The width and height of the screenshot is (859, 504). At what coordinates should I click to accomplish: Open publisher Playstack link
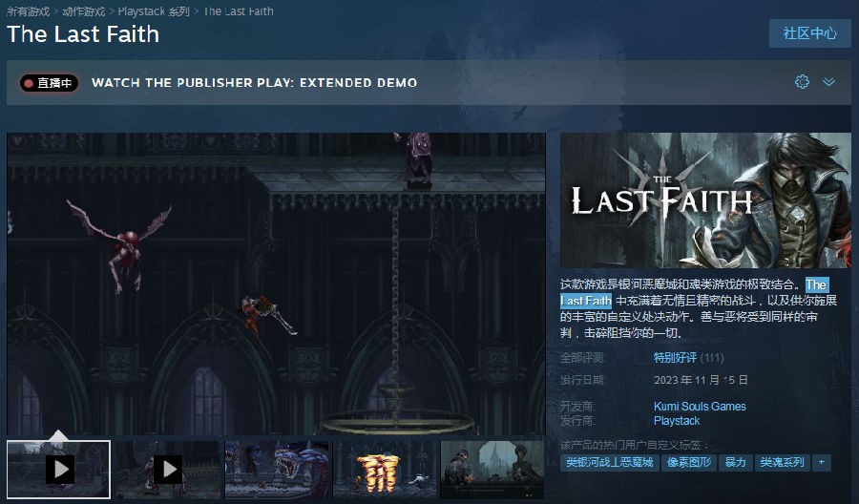coord(677,421)
